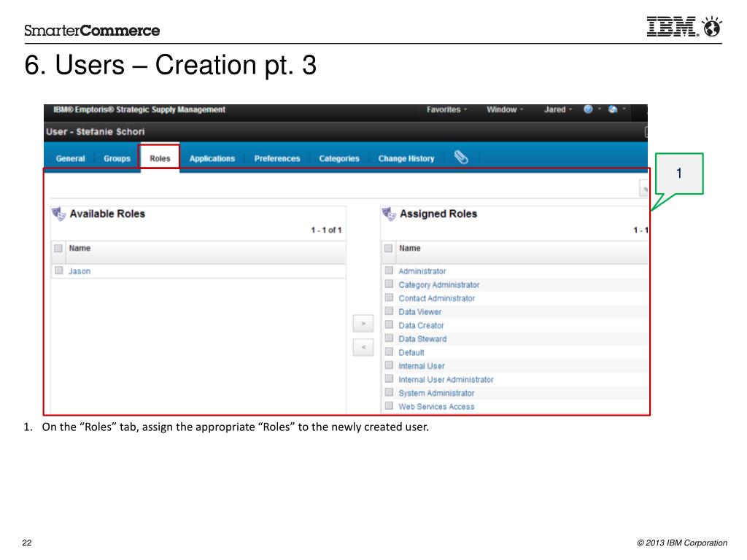Image resolution: width=747 pixels, height=560 pixels.
Task: Check the Internal User Administrator checkbox
Action: click(389, 378)
